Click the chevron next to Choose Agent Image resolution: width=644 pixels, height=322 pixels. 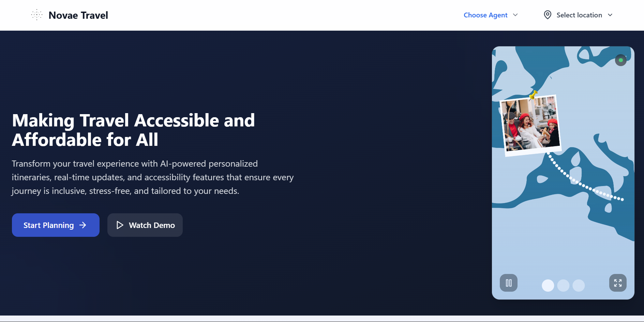(x=515, y=15)
